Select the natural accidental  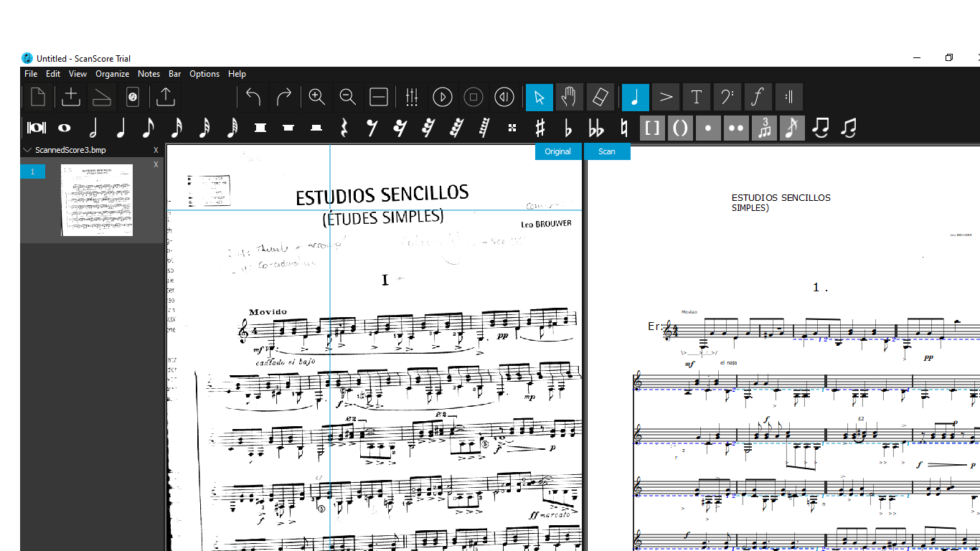[x=624, y=128]
